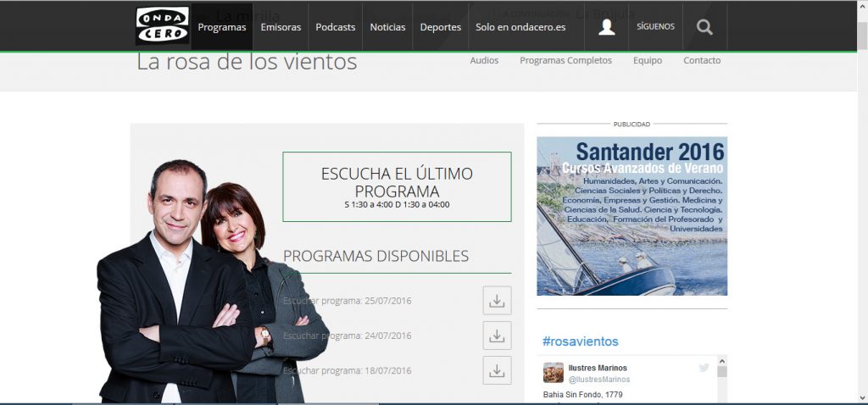
Task: Click La rosa de los vientos title
Action: pyautogui.click(x=247, y=61)
